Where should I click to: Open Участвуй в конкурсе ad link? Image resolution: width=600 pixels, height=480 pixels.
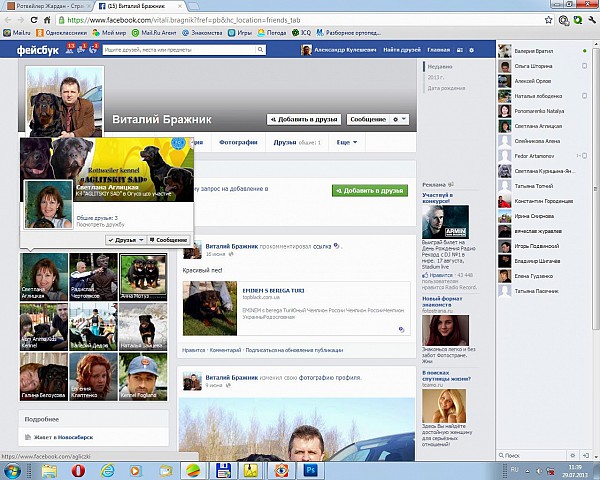(x=438, y=198)
